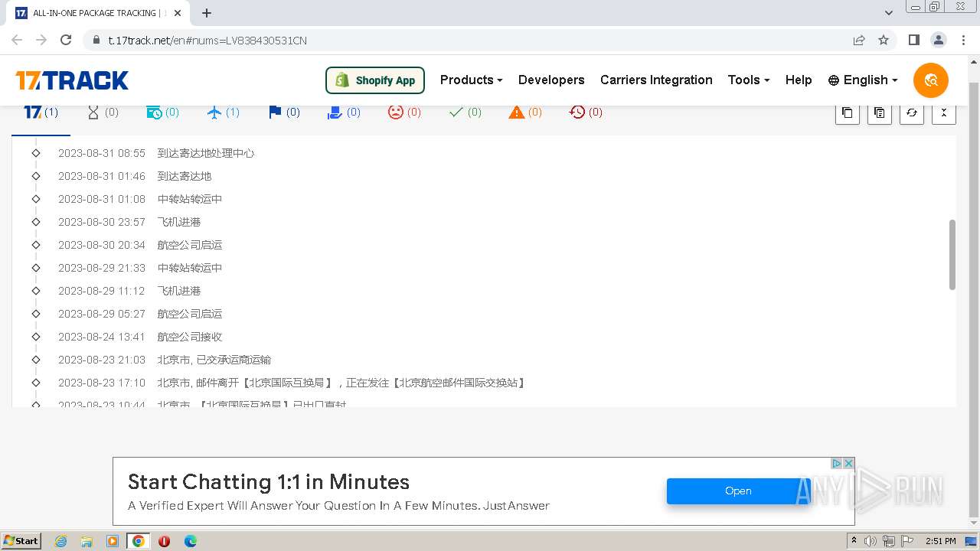Select the In Transit airplane tab
Viewport: 980px width, 551px height.
pos(223,112)
